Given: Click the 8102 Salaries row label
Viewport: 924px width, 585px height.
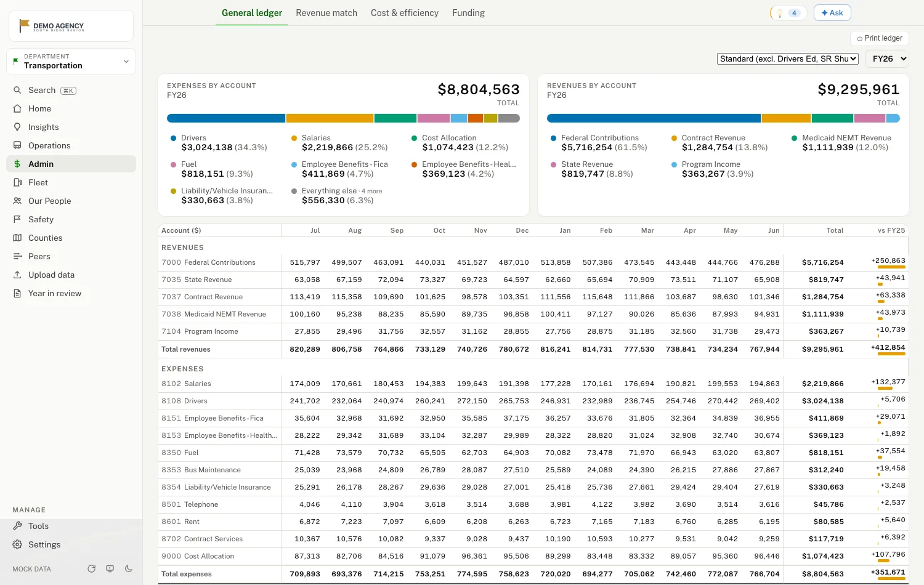Looking at the screenshot, I should (x=186, y=384).
